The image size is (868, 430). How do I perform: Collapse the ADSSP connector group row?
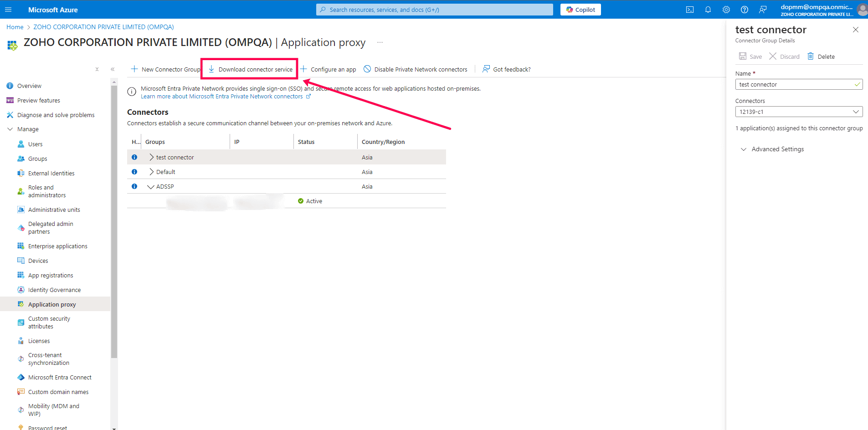pyautogui.click(x=151, y=187)
